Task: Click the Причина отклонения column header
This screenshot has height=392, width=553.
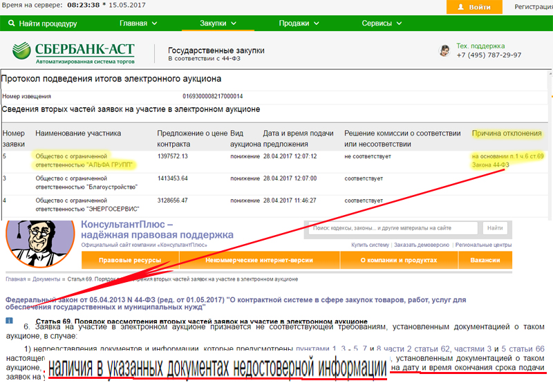Action: (x=507, y=133)
